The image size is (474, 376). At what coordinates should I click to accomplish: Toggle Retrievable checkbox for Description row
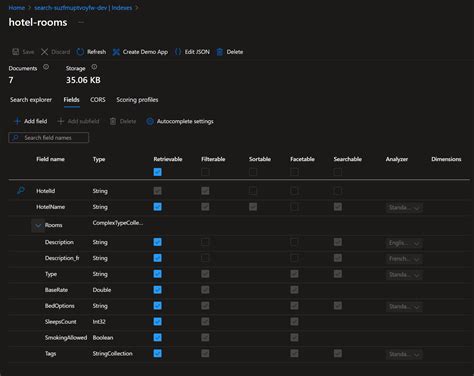pos(158,242)
